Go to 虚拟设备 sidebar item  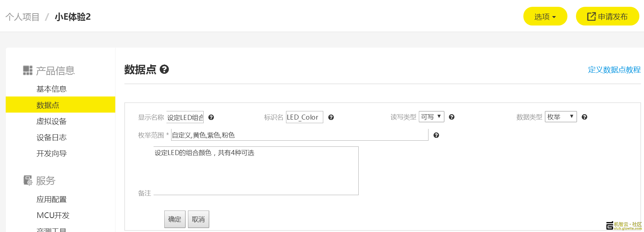click(x=52, y=121)
